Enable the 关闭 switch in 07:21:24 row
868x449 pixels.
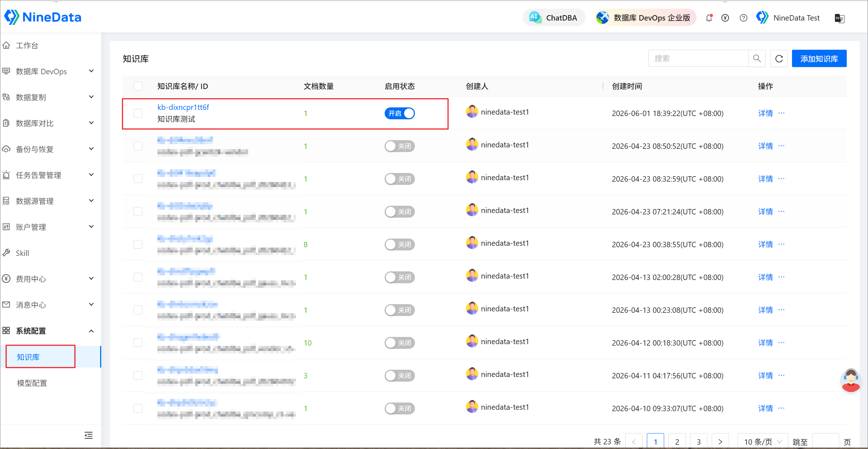point(400,212)
